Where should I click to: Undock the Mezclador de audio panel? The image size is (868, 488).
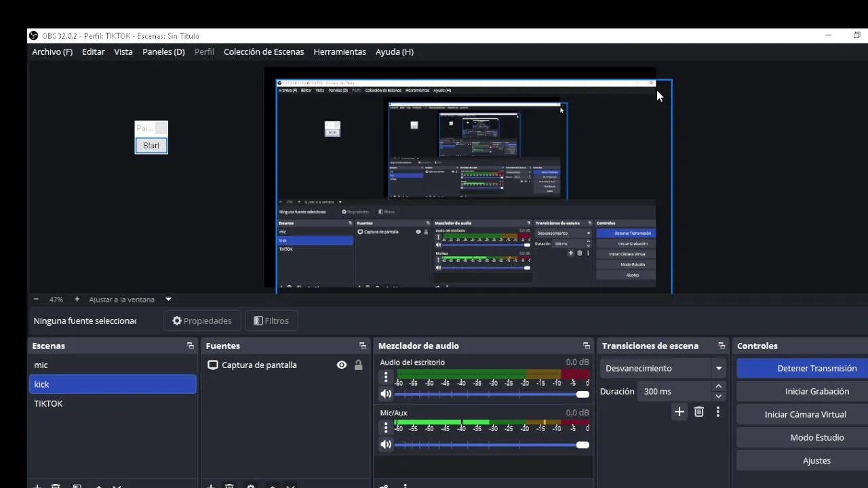[x=587, y=346]
